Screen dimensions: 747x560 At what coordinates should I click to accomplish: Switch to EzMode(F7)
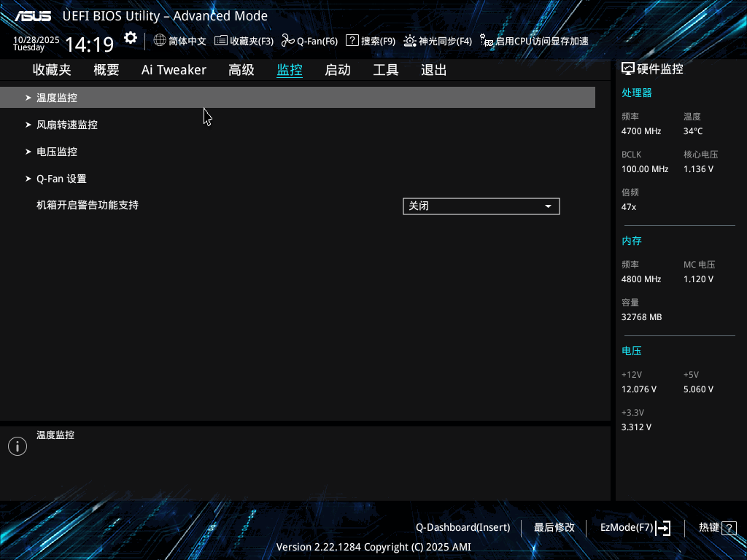(x=632, y=527)
